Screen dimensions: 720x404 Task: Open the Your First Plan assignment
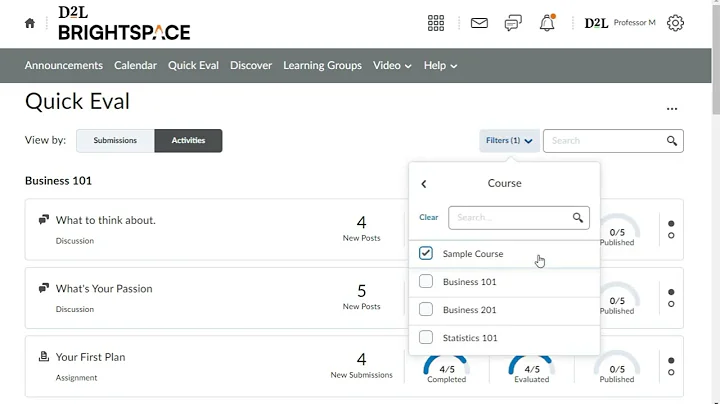click(x=90, y=357)
